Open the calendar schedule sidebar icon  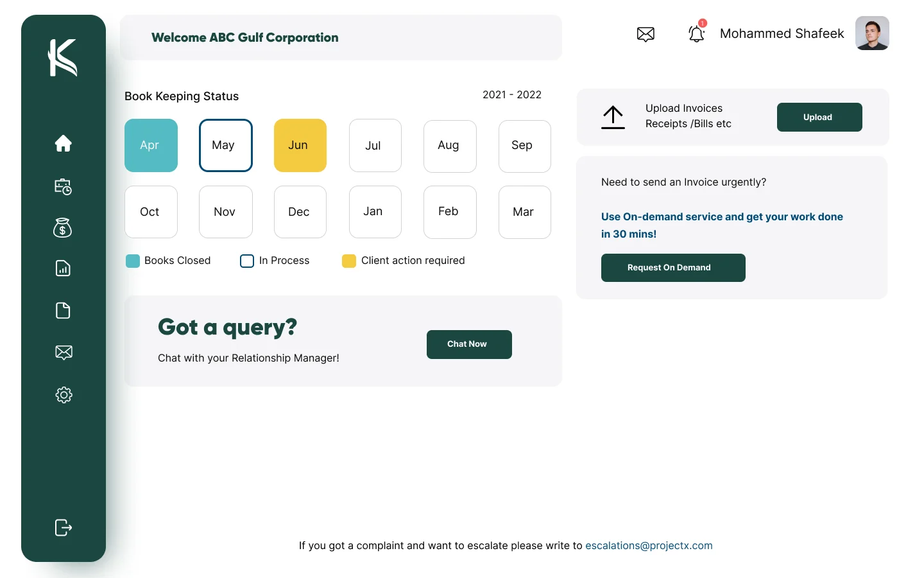(x=63, y=186)
